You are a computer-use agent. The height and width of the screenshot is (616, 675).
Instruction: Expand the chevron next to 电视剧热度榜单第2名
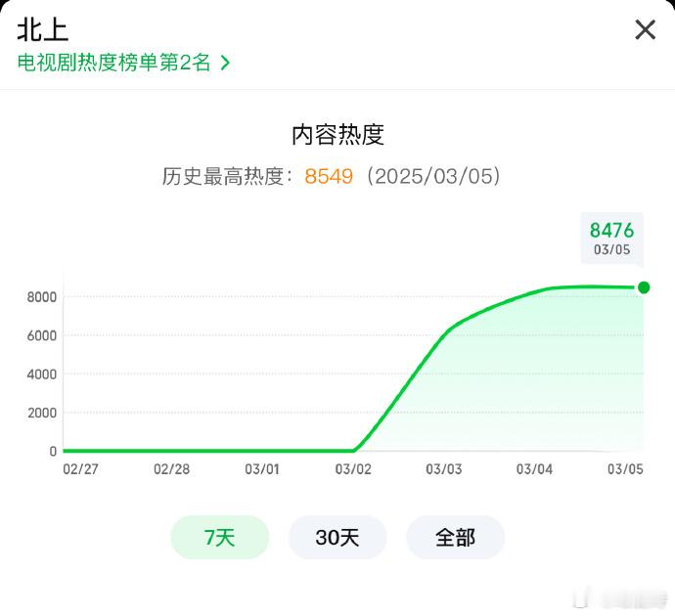pyautogui.click(x=225, y=64)
